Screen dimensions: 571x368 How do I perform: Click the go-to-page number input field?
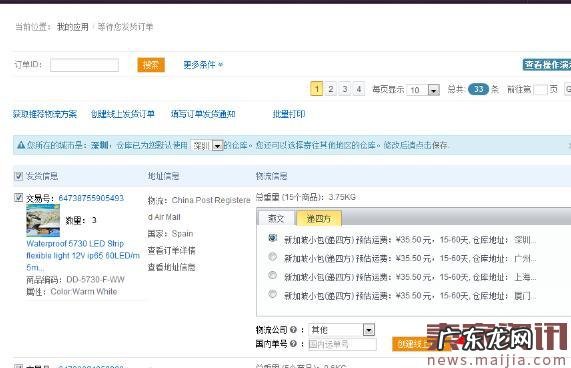540,90
